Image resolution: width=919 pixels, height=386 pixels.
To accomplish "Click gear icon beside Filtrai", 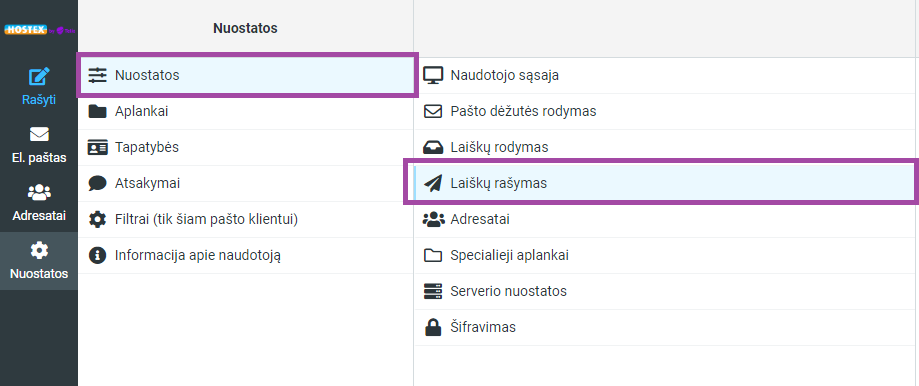I will click(x=97, y=219).
